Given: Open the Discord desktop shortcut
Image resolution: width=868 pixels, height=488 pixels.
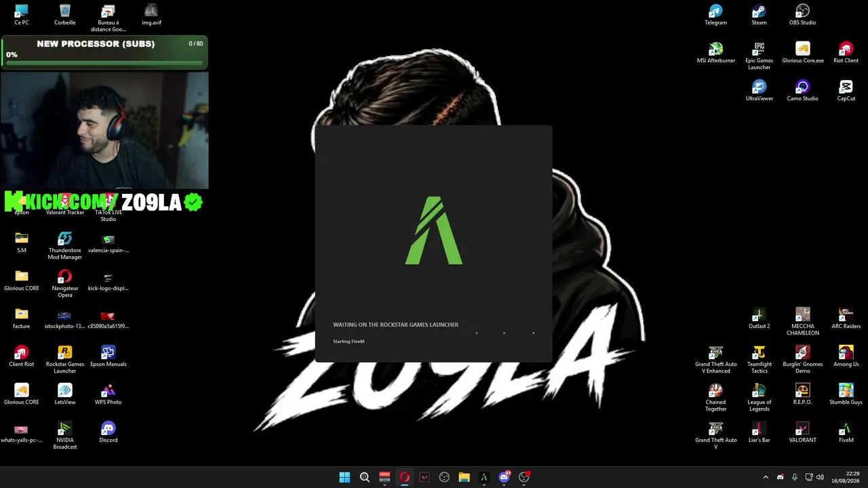Looking at the screenshot, I should (x=108, y=432).
